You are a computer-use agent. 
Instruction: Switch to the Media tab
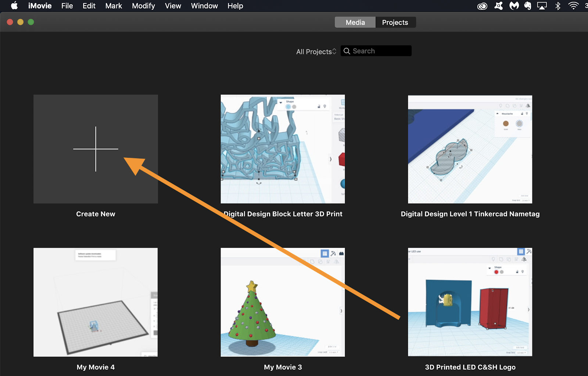pos(355,22)
